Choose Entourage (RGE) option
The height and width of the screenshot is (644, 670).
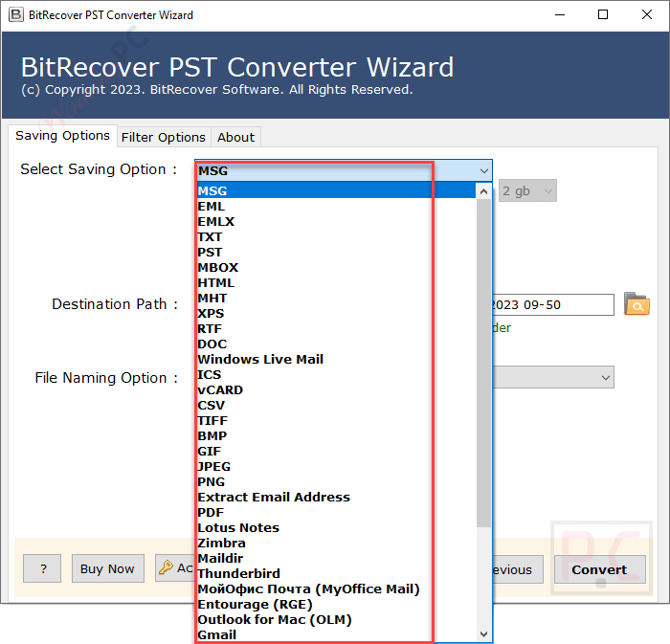pyautogui.click(x=336, y=605)
